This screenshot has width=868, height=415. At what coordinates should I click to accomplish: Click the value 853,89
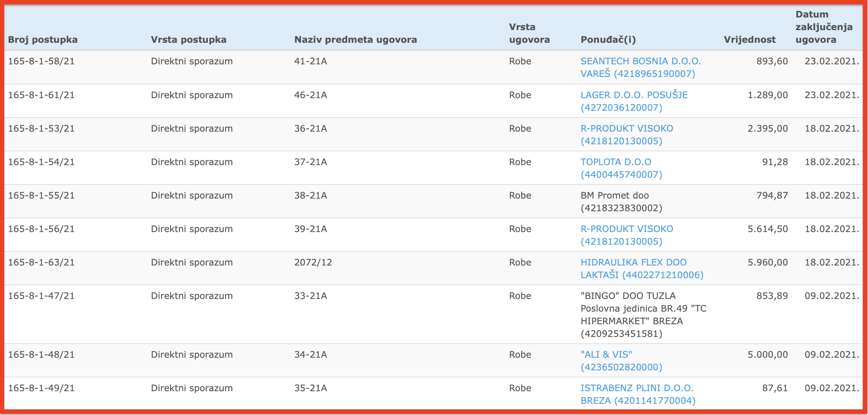772,296
